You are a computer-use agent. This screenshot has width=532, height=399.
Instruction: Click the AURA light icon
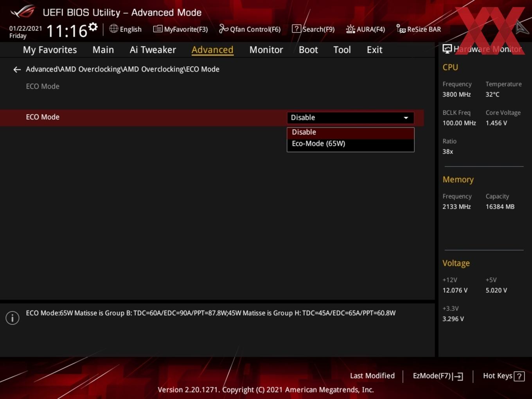[350, 29]
